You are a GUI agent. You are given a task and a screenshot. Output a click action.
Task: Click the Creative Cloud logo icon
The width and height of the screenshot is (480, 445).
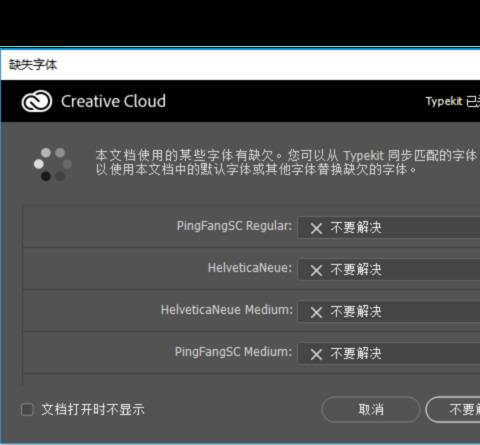click(37, 101)
